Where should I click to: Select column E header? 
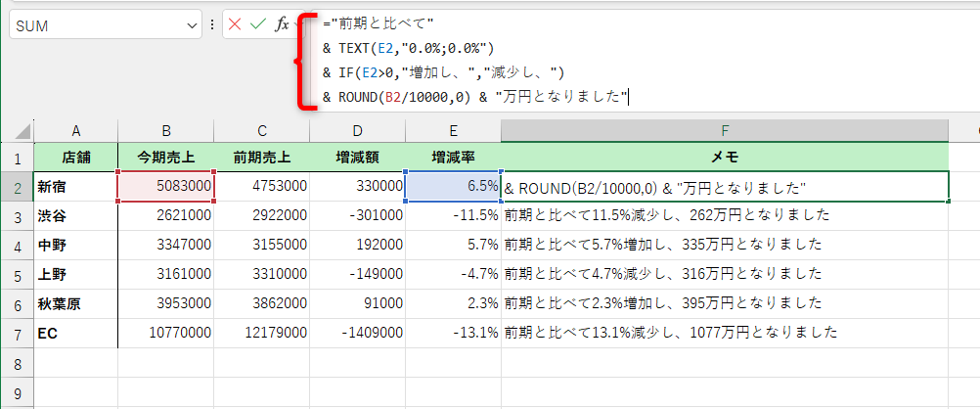(453, 131)
